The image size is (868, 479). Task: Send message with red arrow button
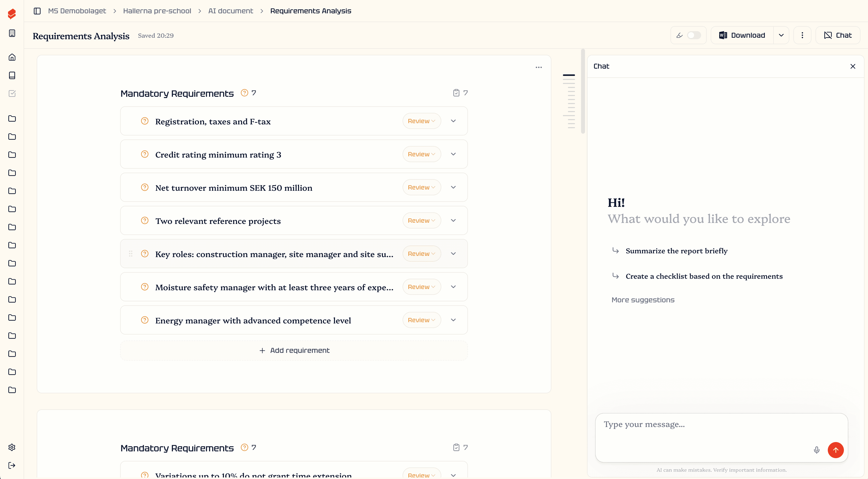836,450
